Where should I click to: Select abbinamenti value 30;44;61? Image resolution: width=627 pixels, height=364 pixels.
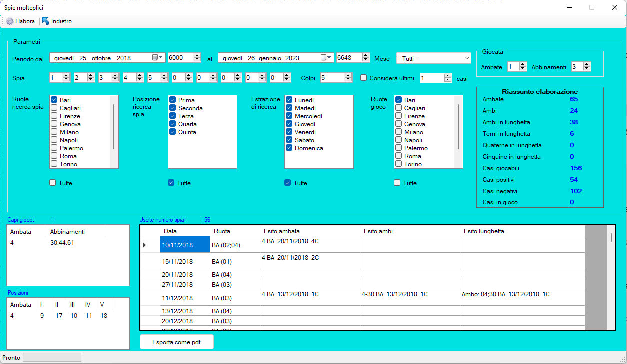tap(62, 242)
